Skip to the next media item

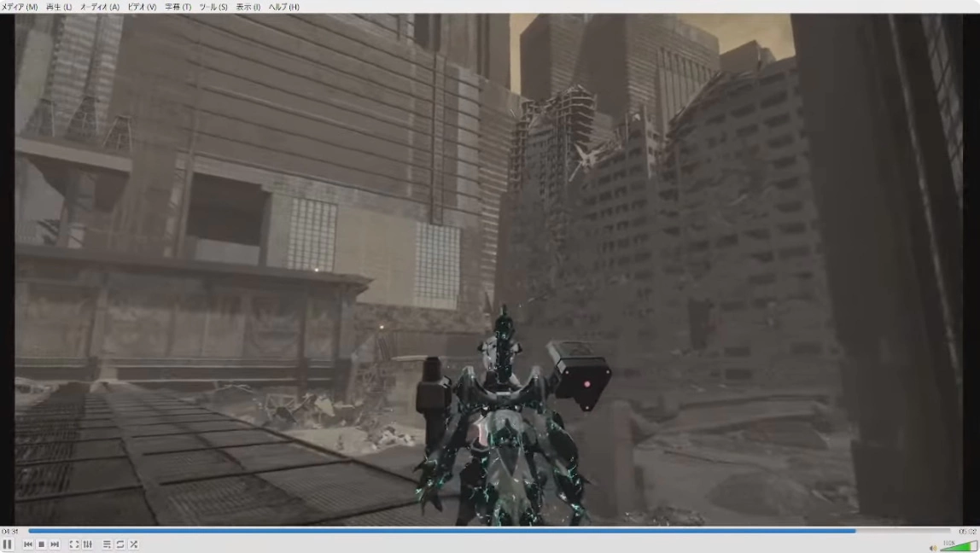click(x=55, y=544)
